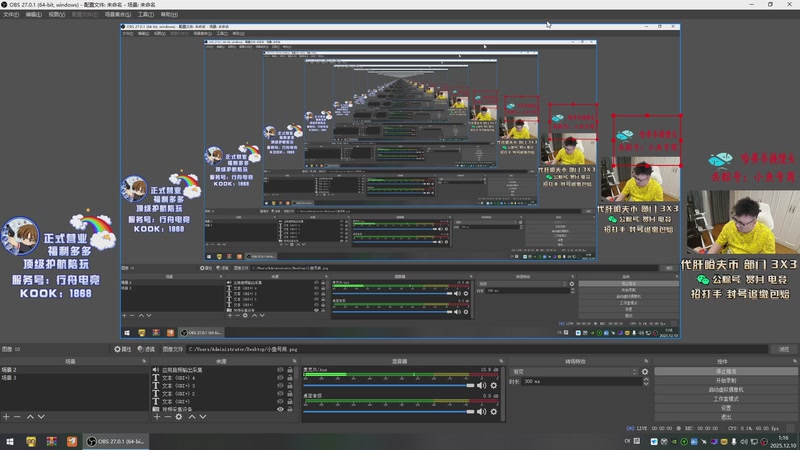Toggle lock of 文本 (GDI+) 2 source

pyautogui.click(x=290, y=393)
